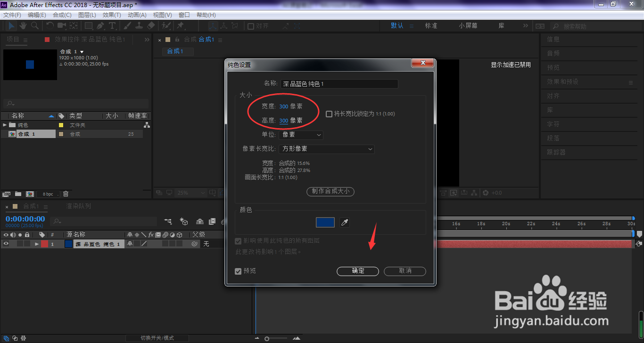Image resolution: width=644 pixels, height=343 pixels.
Task: Open the 单位 units dropdown
Action: coord(301,135)
